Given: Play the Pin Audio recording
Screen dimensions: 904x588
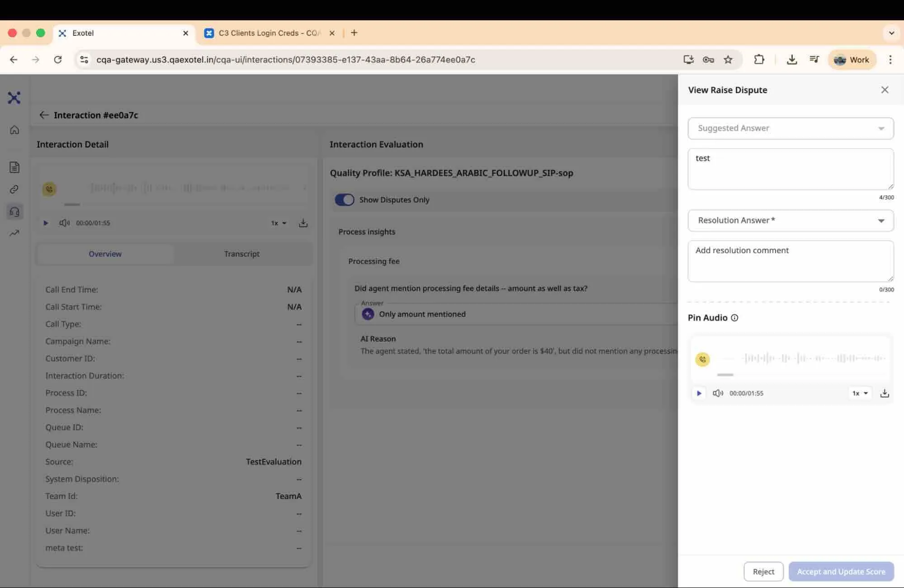Looking at the screenshot, I should tap(699, 393).
